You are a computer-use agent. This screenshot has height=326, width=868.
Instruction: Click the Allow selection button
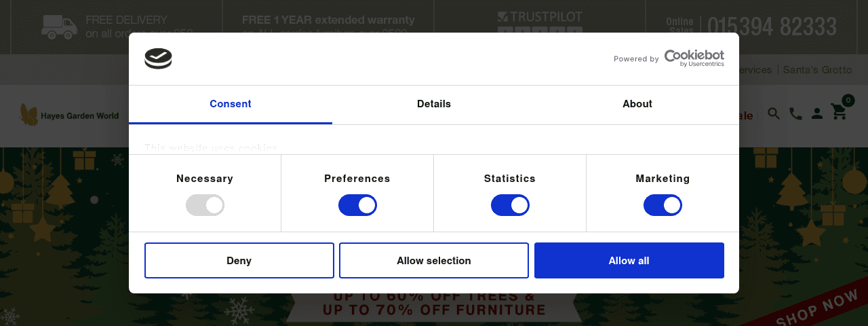pyautogui.click(x=434, y=261)
